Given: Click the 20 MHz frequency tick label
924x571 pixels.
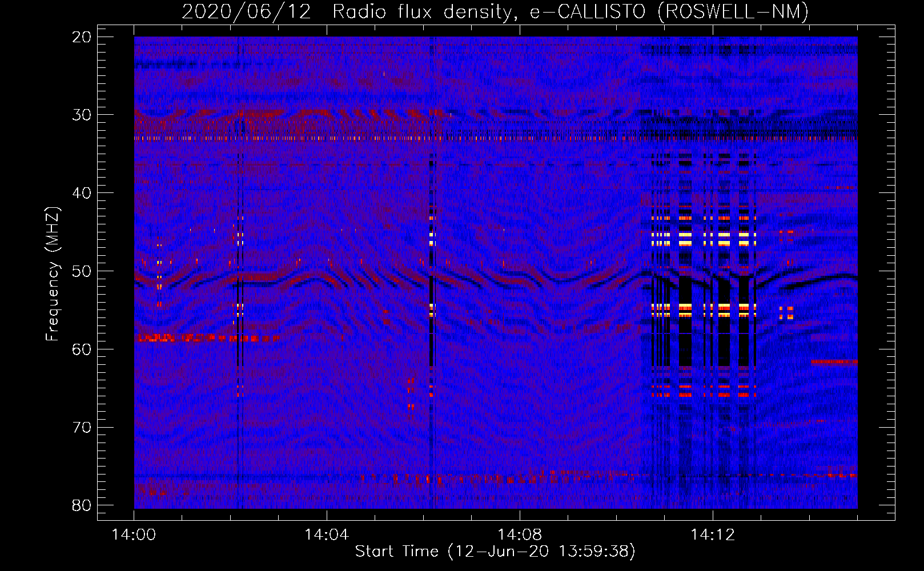Looking at the screenshot, I should 82,37.
